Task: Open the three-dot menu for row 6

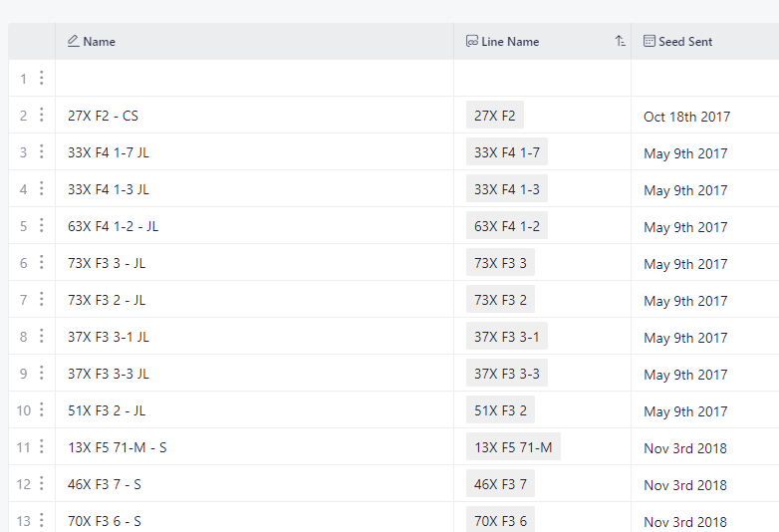Action: pos(41,262)
